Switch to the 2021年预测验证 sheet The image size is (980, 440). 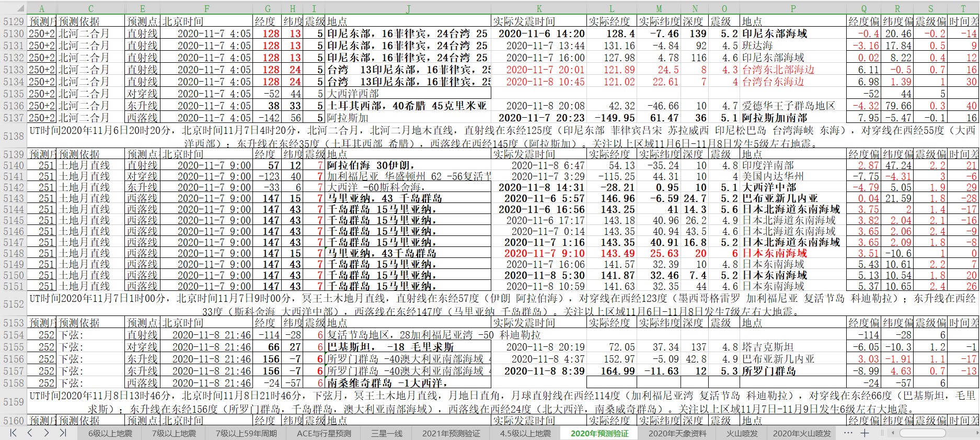click(x=451, y=433)
